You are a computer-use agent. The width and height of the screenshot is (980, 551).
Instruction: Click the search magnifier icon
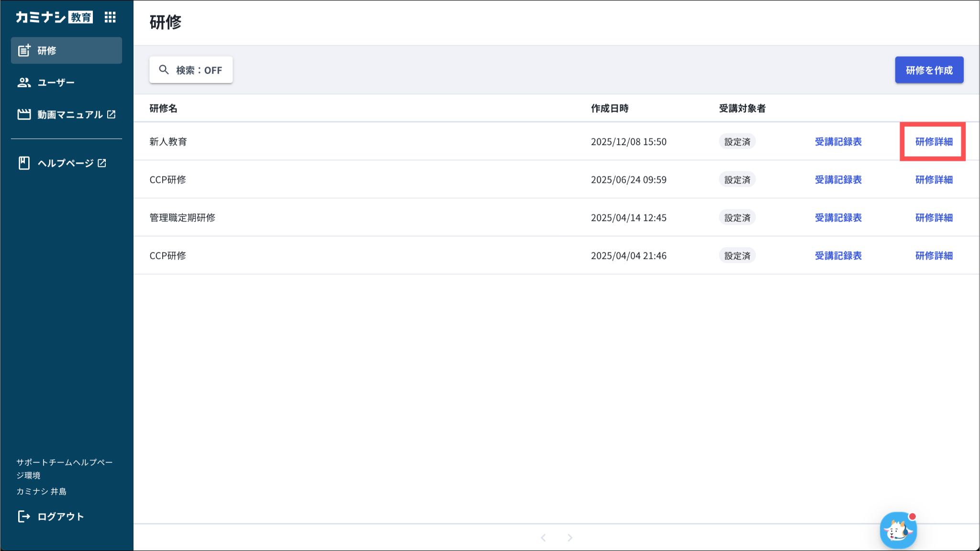click(x=164, y=70)
